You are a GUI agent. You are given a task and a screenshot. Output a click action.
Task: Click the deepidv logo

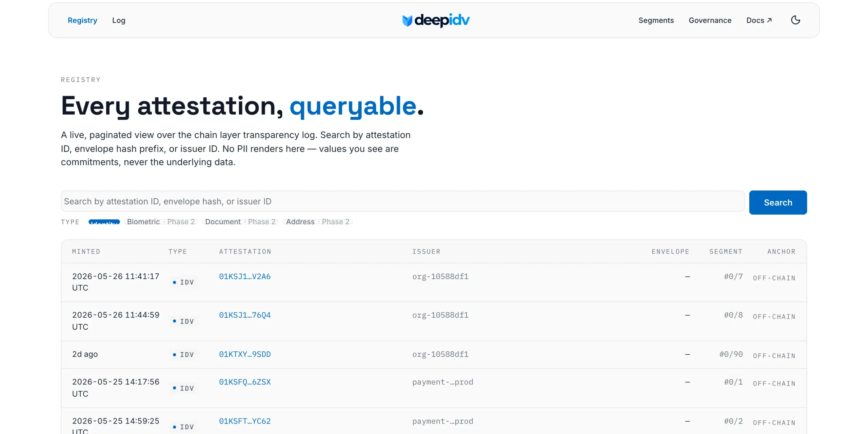[x=436, y=20]
